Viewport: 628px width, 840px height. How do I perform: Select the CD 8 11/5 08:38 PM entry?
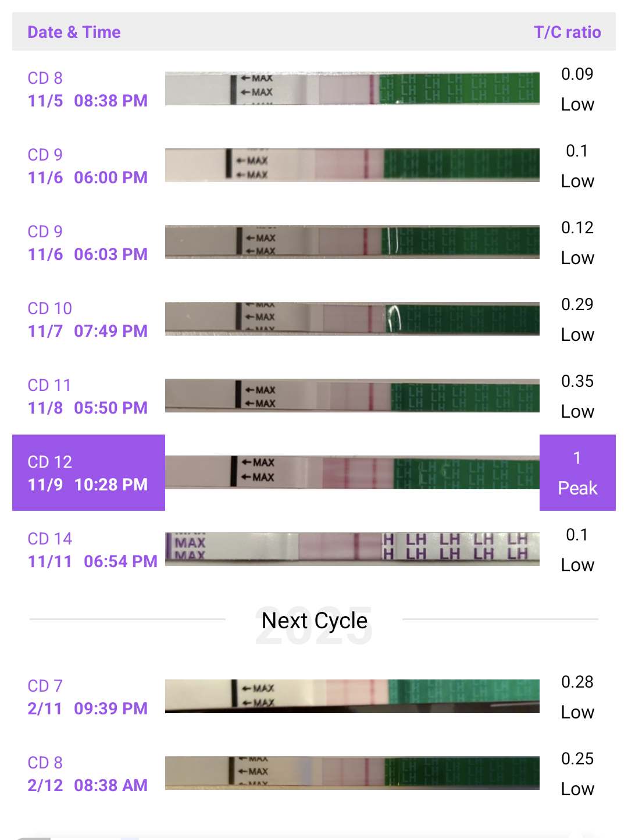click(x=87, y=89)
